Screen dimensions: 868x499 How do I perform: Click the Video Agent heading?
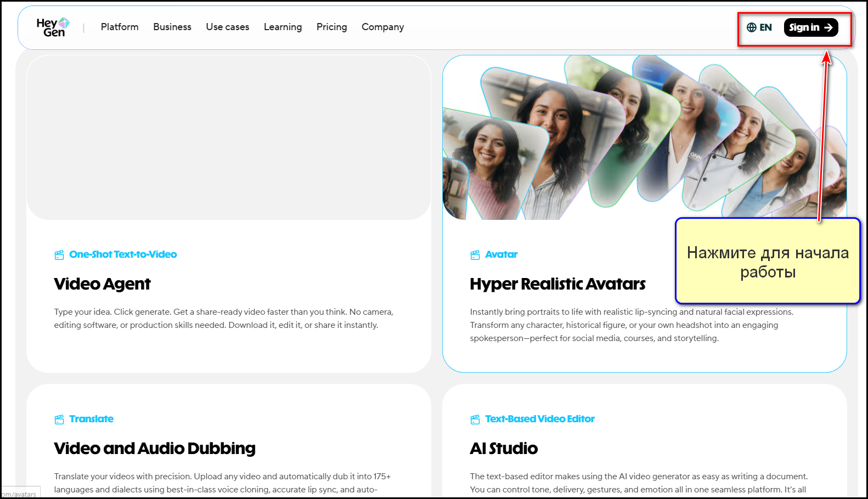click(x=102, y=284)
